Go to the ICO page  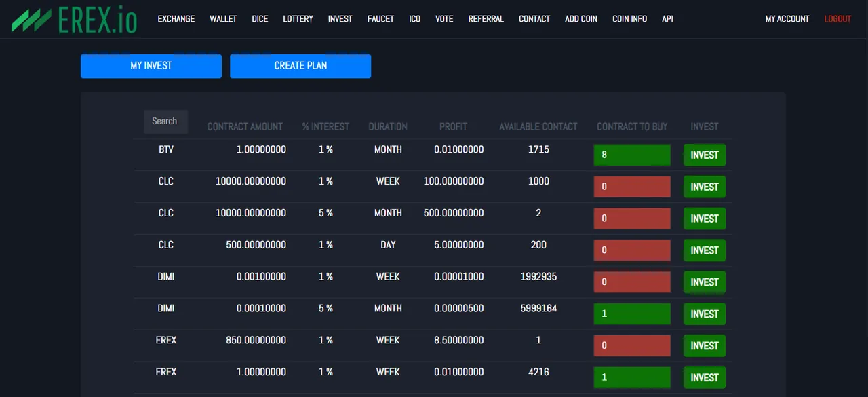[x=415, y=19]
